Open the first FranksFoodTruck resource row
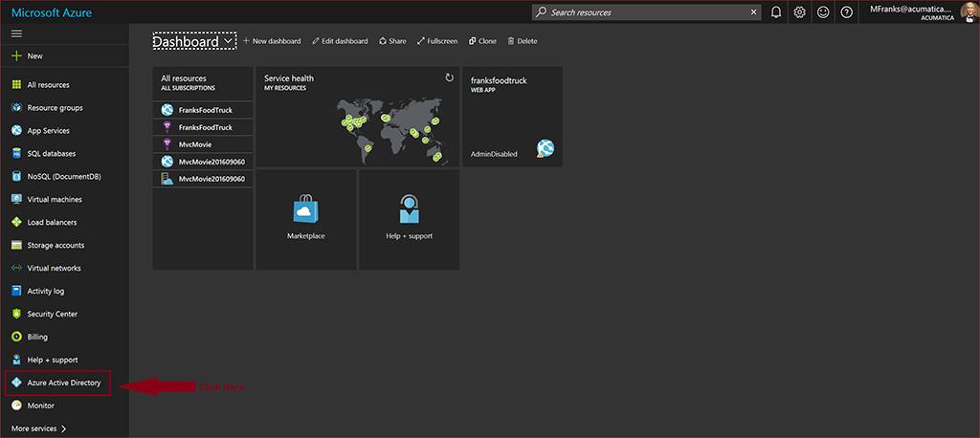This screenshot has height=438, width=980. pos(203,110)
